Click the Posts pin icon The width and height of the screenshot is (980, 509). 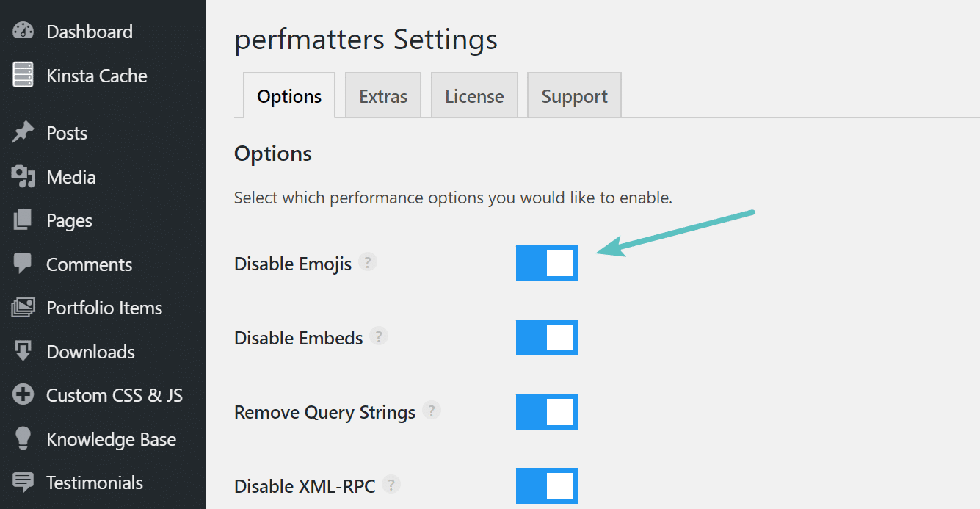pyautogui.click(x=22, y=132)
